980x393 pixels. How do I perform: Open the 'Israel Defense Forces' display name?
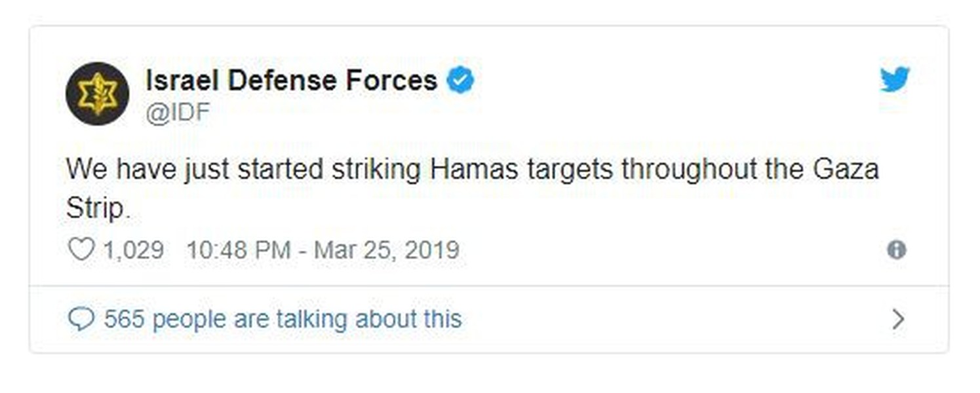(x=291, y=81)
